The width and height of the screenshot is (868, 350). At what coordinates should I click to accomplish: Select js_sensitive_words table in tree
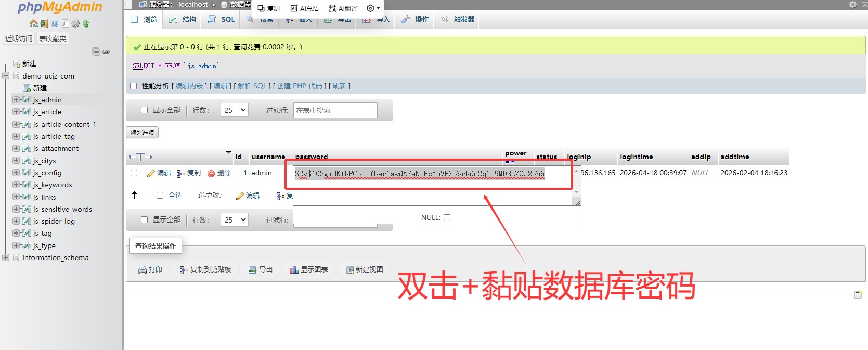tap(62, 209)
